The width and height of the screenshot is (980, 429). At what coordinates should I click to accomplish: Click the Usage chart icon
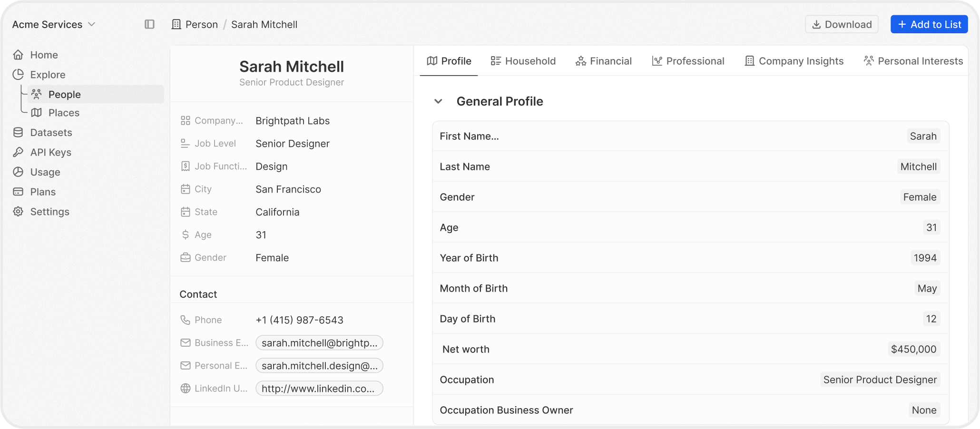click(x=18, y=172)
